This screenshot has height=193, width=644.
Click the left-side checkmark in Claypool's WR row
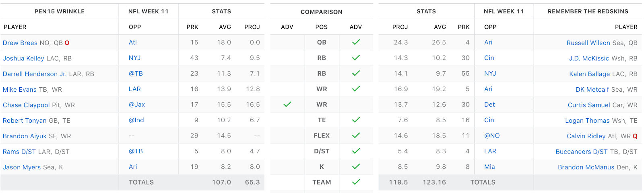click(287, 105)
